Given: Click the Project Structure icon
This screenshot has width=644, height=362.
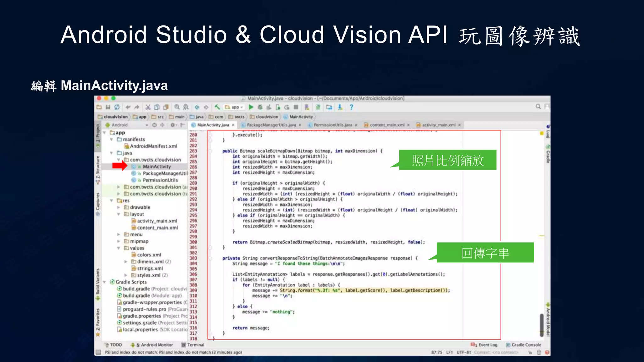Looking at the screenshot, I should [329, 107].
